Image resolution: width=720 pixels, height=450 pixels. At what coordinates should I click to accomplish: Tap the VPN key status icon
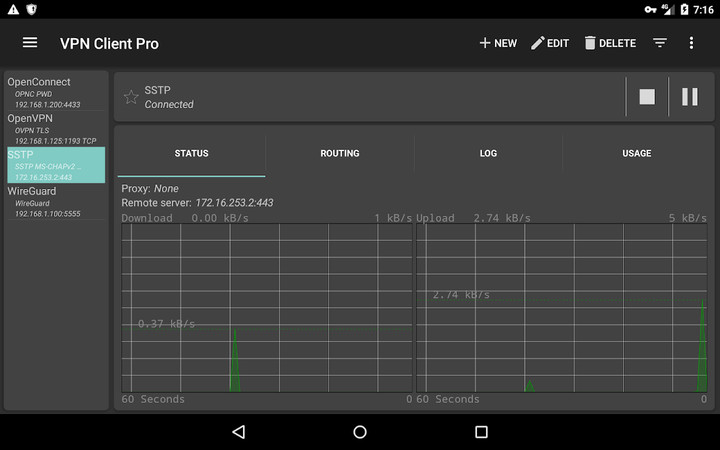(650, 9)
